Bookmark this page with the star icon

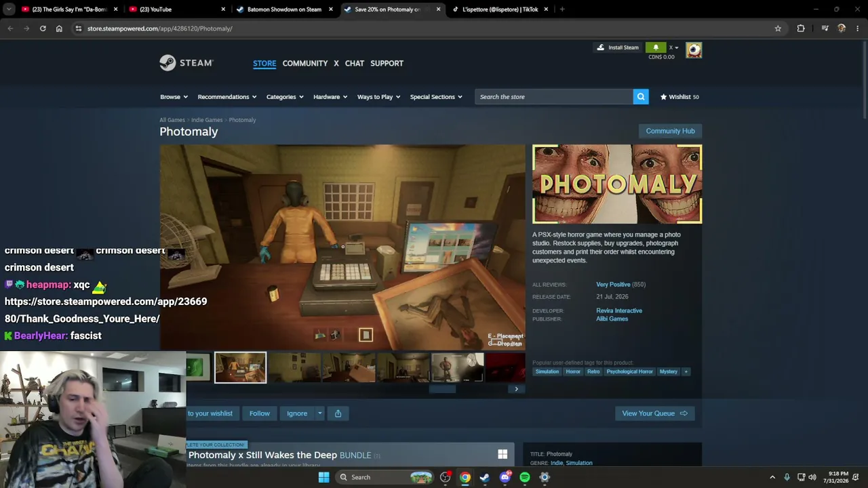[778, 28]
